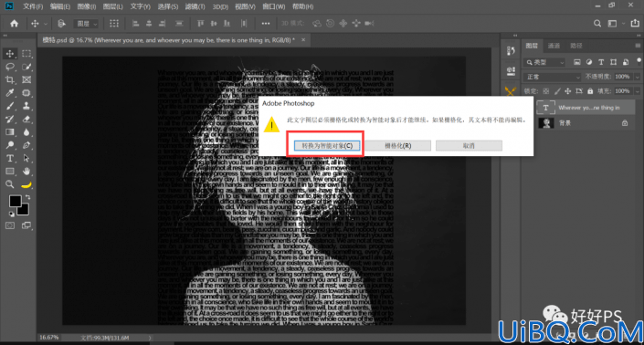Select the Path Selection tool
Viewport: 644px width, 345px height.
point(26,158)
